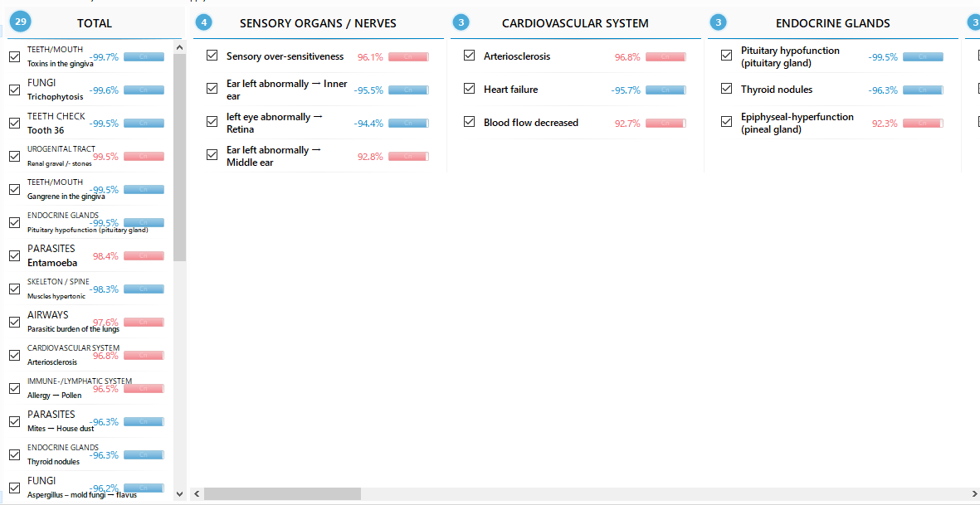Toggle the Trichophytosis checkbox

coord(14,90)
